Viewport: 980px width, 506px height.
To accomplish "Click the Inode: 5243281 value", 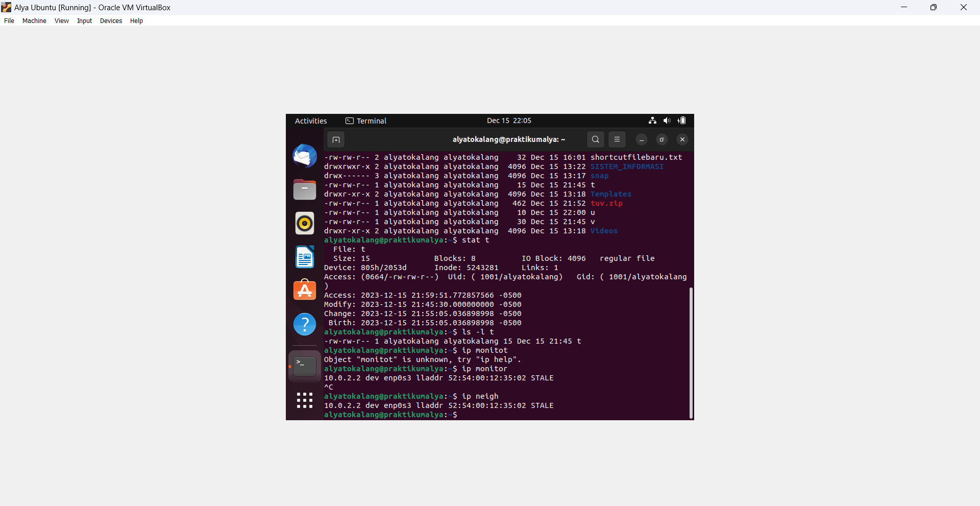I will click(x=466, y=268).
